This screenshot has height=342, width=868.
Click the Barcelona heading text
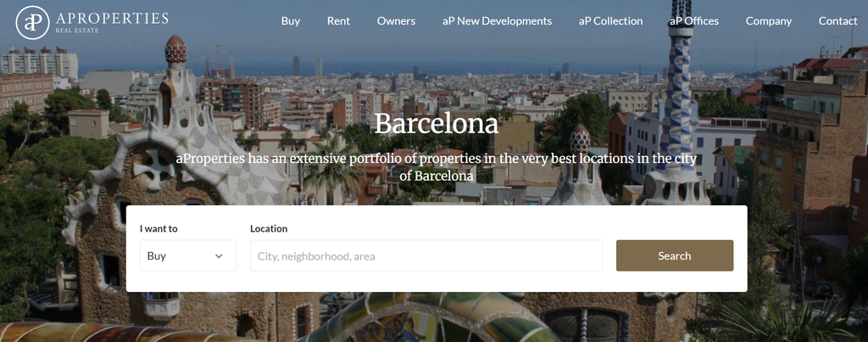[x=437, y=124]
